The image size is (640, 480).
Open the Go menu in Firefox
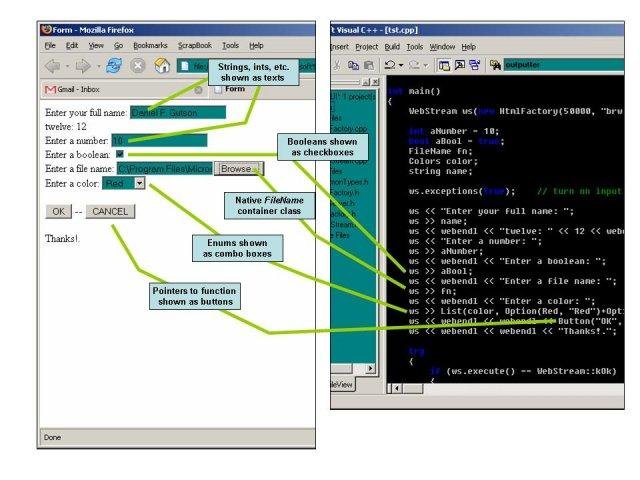coord(118,46)
